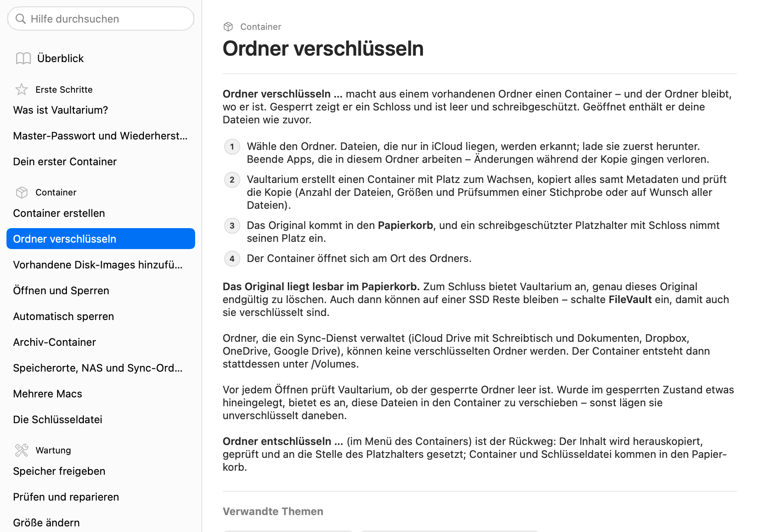Screen dimensions: 758x532
Task: Click the Überblick book icon
Action: click(23, 58)
